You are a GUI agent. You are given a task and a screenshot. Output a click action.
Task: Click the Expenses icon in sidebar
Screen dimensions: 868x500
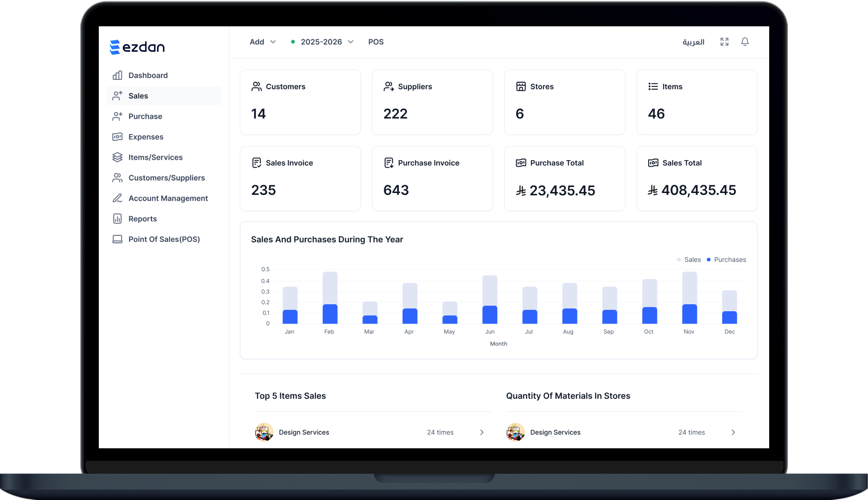click(118, 137)
